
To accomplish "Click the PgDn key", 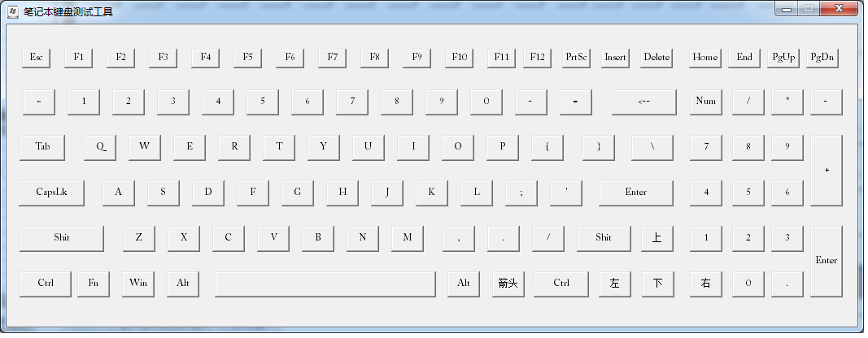I will coord(822,58).
